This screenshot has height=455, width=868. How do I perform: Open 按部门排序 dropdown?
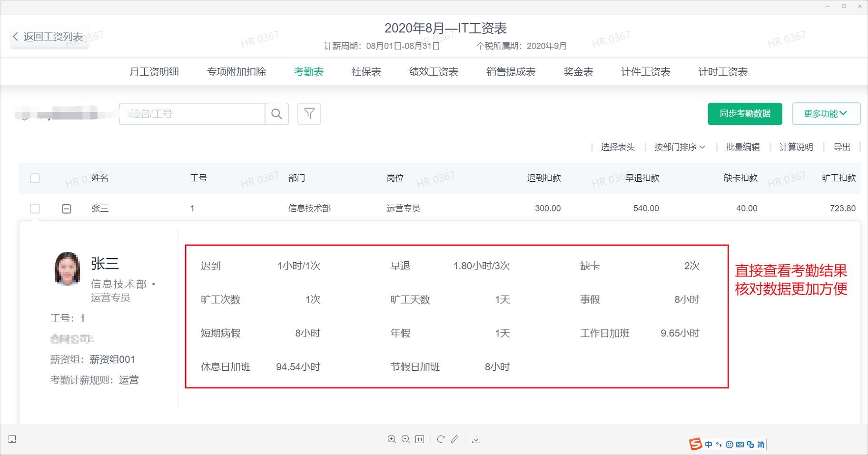[680, 147]
